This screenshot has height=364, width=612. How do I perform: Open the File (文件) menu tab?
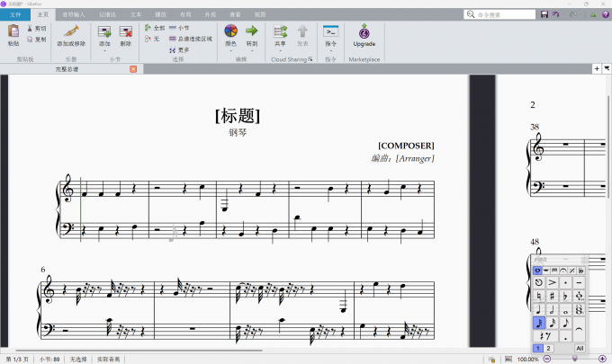15,15
